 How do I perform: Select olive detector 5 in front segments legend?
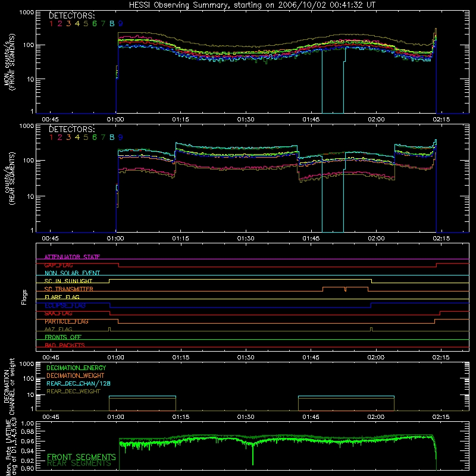point(86,24)
